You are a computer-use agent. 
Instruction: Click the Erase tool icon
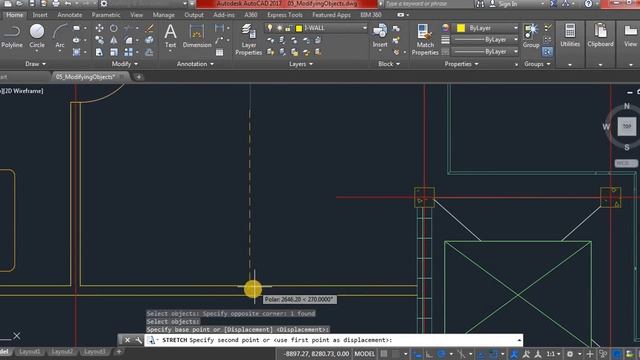[149, 28]
